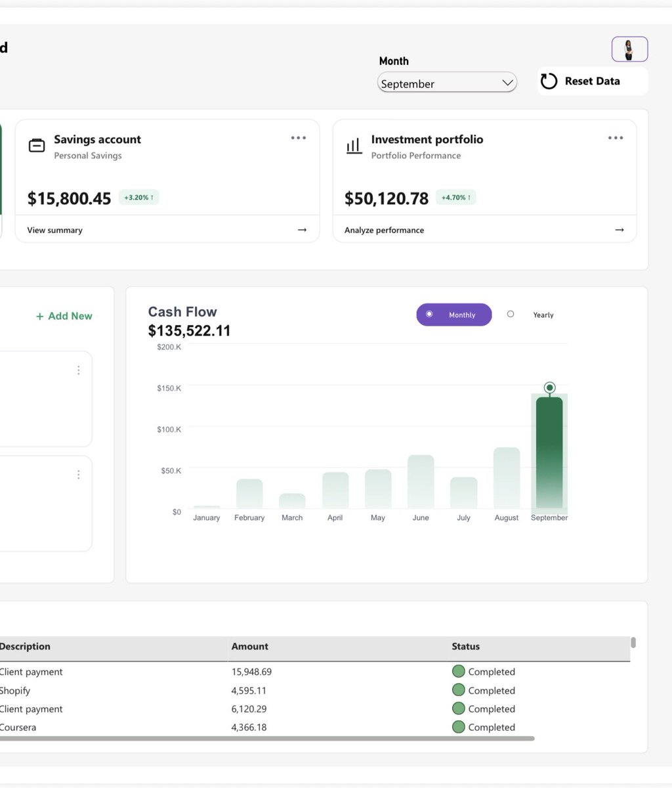Screen dimensions: 672x788
Task: Click the amount 4,595.11
Action: coord(249,690)
